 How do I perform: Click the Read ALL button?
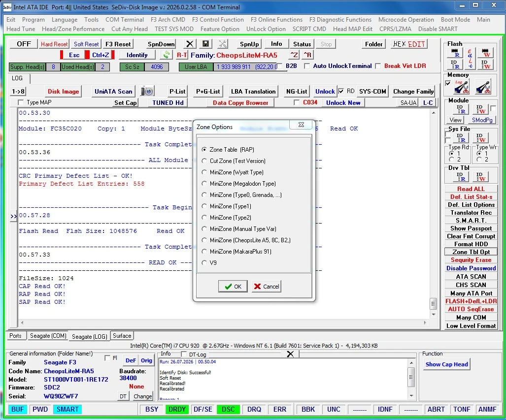[471, 189]
